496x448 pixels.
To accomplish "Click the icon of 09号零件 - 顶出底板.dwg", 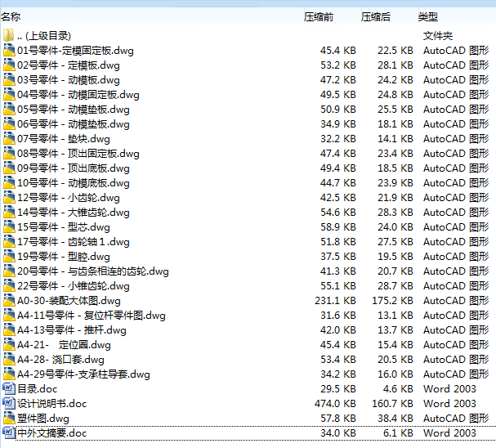I will (9, 168).
